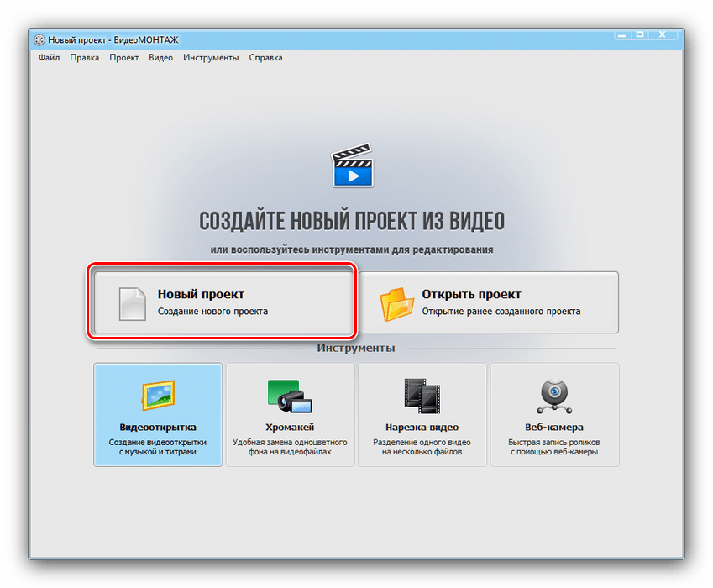This screenshot has height=588, width=713.
Task: Open the Инструменты menu
Action: [210, 57]
